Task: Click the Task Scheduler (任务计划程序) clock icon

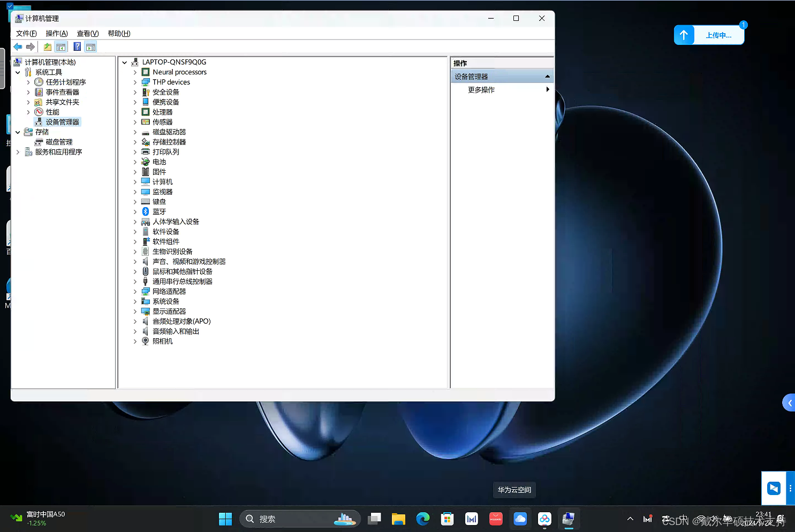Action: [39, 82]
